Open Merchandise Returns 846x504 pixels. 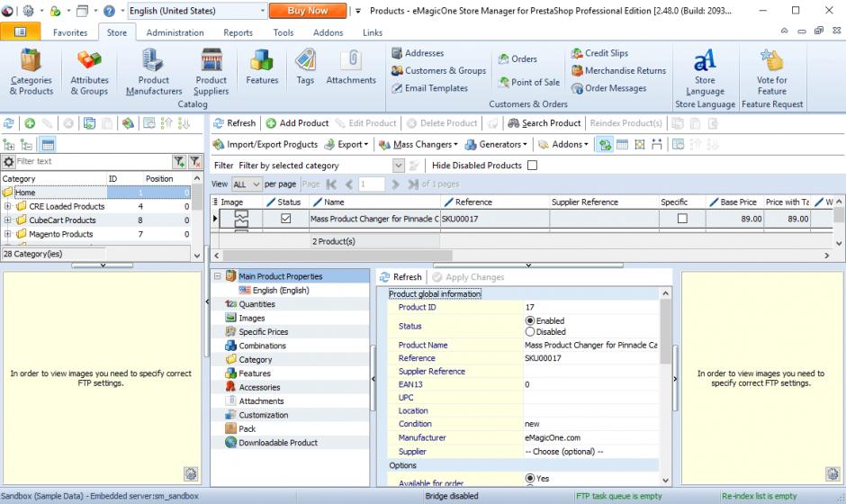pos(619,71)
